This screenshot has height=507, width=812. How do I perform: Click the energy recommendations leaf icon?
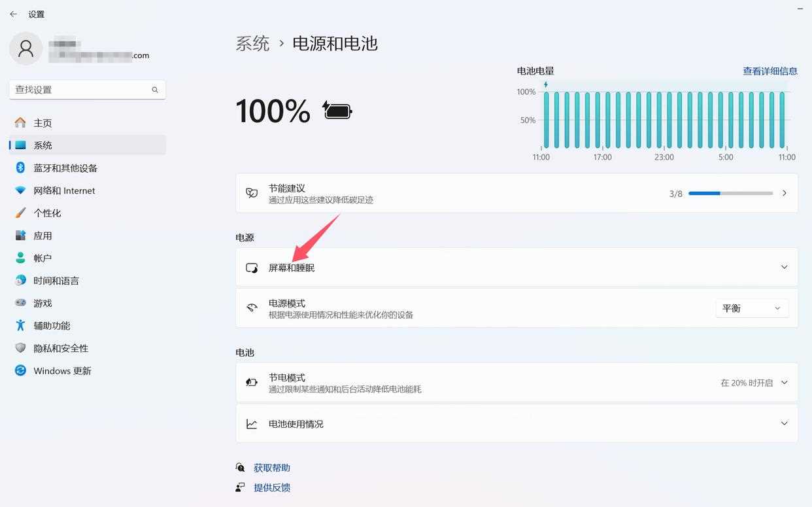[252, 193]
